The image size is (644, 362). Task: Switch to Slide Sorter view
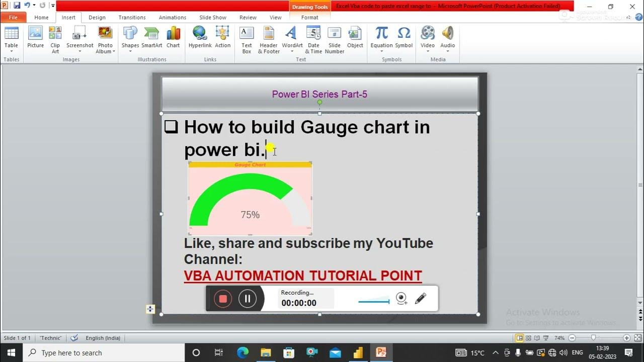(x=529, y=338)
